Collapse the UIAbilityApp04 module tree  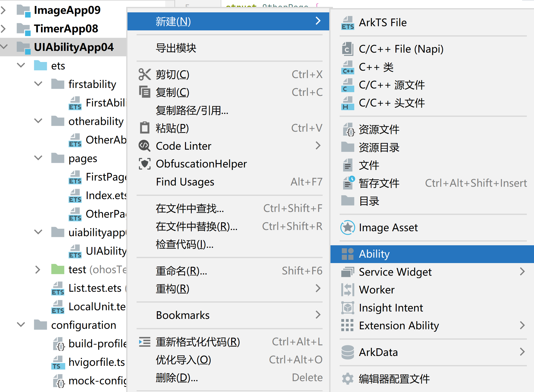4,47
